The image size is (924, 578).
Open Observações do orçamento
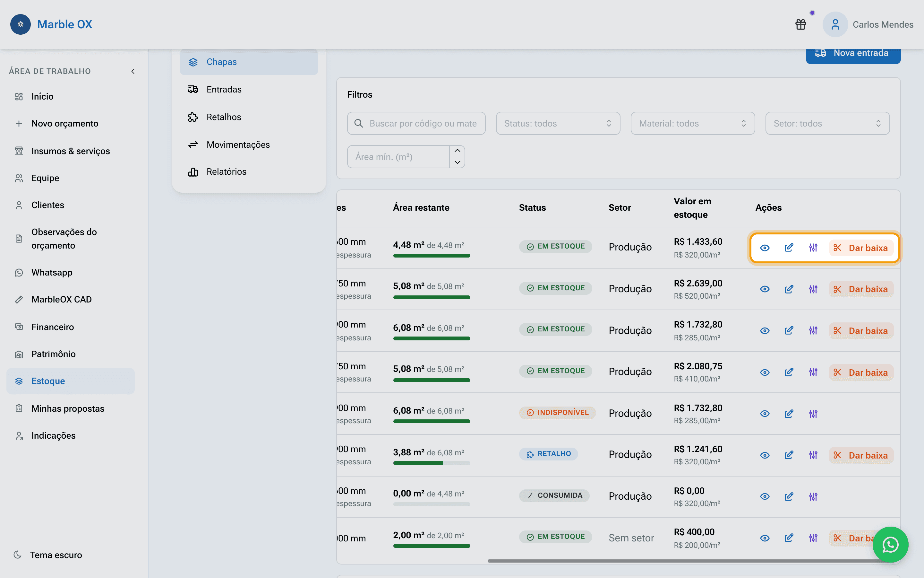[x=71, y=239]
